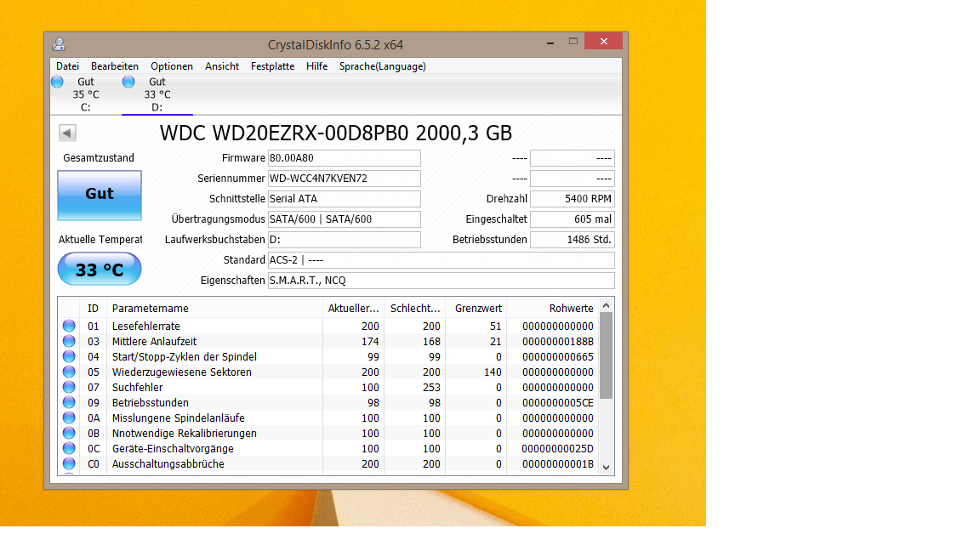Click the Standard field ACS-2
The width and height of the screenshot is (980, 551).
coord(442,260)
